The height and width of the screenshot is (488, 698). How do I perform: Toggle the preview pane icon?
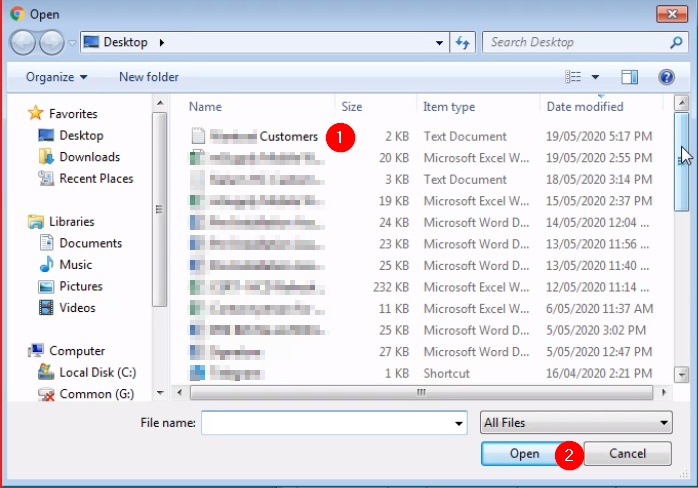click(x=629, y=77)
